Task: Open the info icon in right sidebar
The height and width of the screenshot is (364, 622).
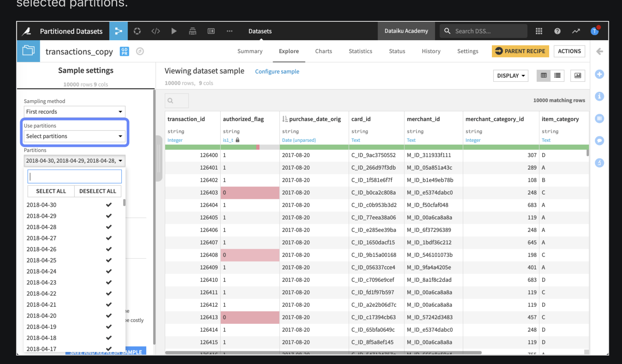Action: click(x=599, y=96)
